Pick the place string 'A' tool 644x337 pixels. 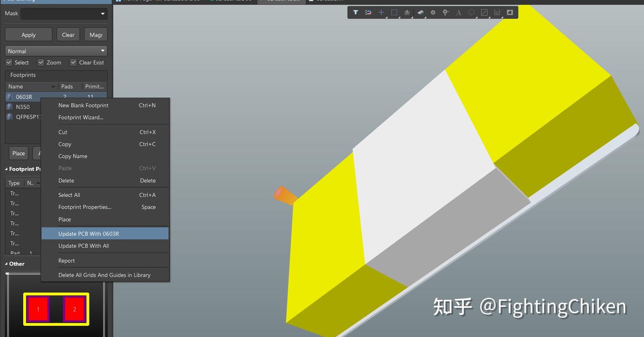click(458, 13)
